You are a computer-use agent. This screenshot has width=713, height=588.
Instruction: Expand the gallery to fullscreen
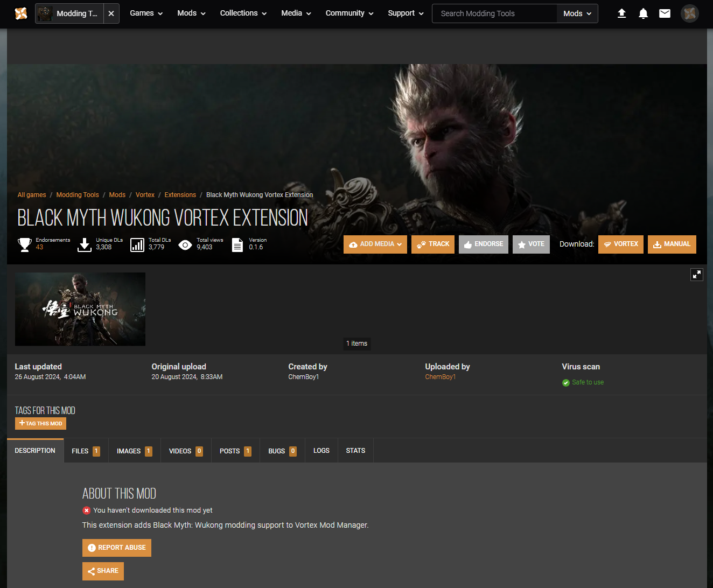click(697, 275)
